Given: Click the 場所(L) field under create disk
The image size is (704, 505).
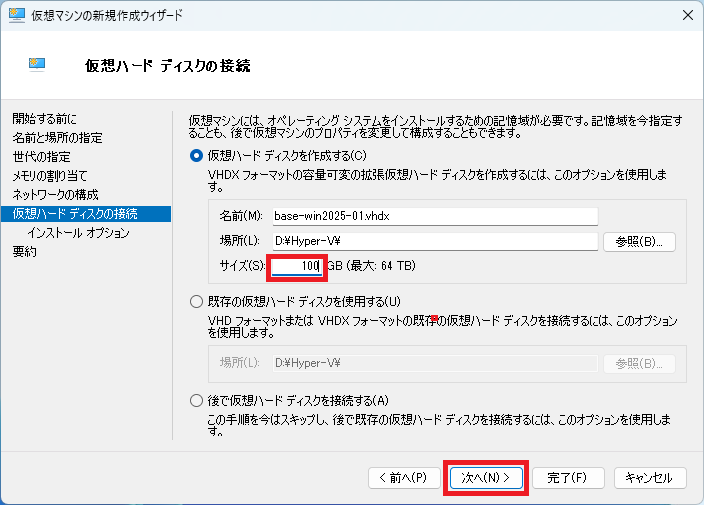Looking at the screenshot, I should click(435, 241).
